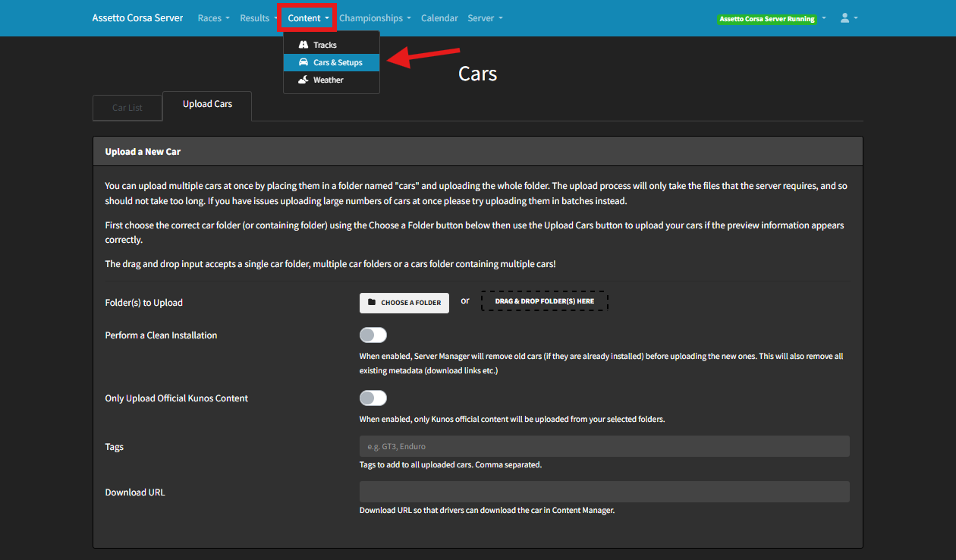Image resolution: width=956 pixels, height=560 pixels.
Task: Select the Upload Cars tab
Action: coord(207,106)
